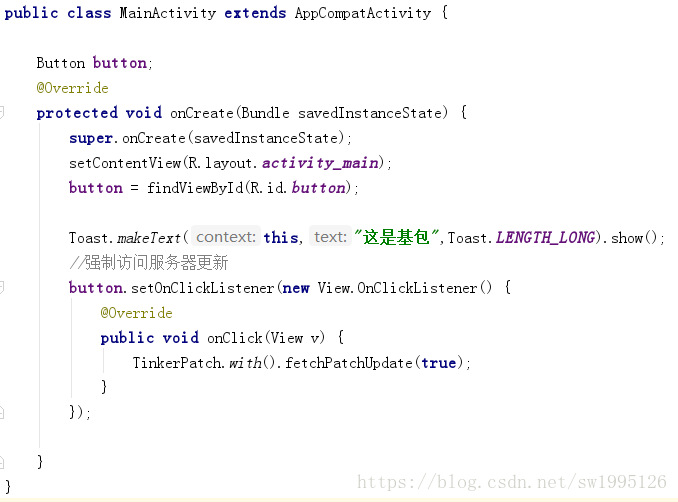Click the MainActivity class name
This screenshot has width=678, height=502.
click(168, 13)
